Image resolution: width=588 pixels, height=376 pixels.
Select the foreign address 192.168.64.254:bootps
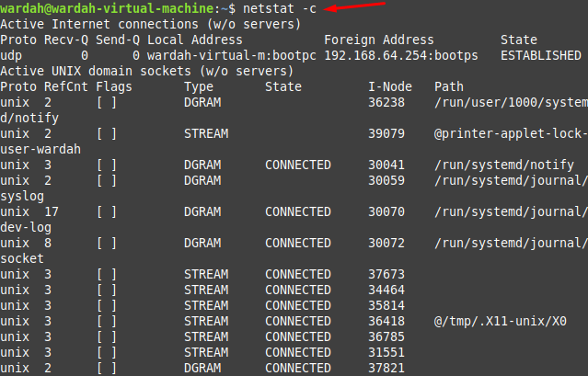pyautogui.click(x=401, y=55)
